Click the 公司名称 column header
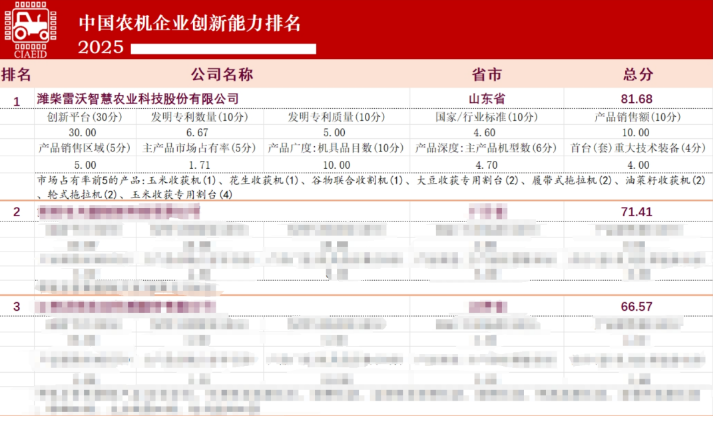Screen dimensions: 713x421 [x=222, y=74]
